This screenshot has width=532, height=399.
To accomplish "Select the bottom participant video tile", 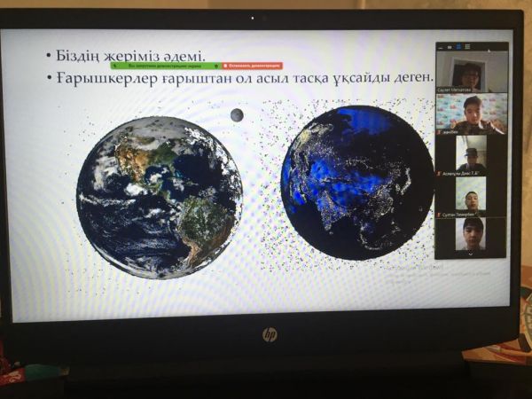I will [x=471, y=235].
